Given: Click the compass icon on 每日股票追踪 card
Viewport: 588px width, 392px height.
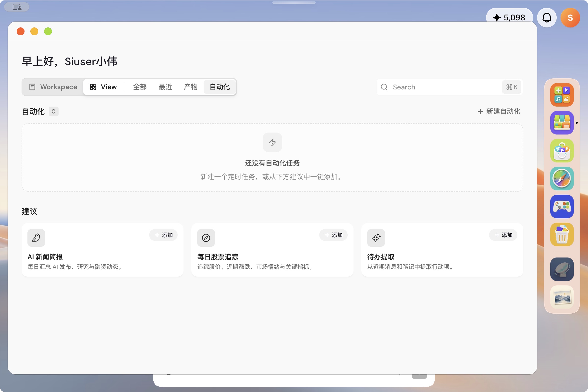Looking at the screenshot, I should point(206,238).
